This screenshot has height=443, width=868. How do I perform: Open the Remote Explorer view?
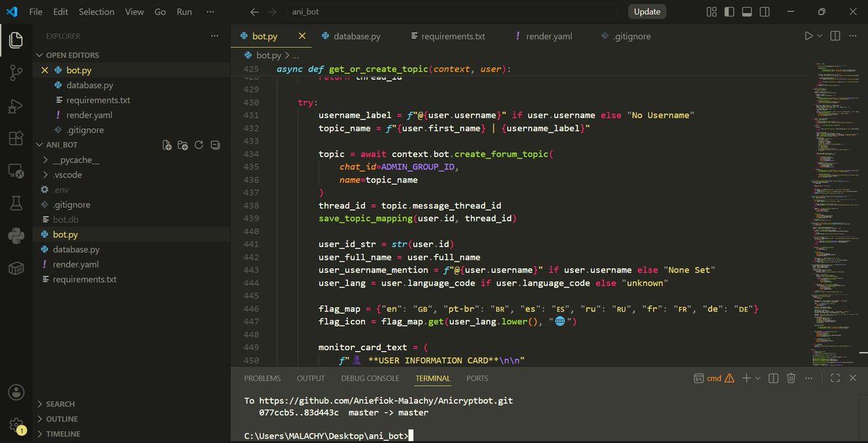(16, 172)
